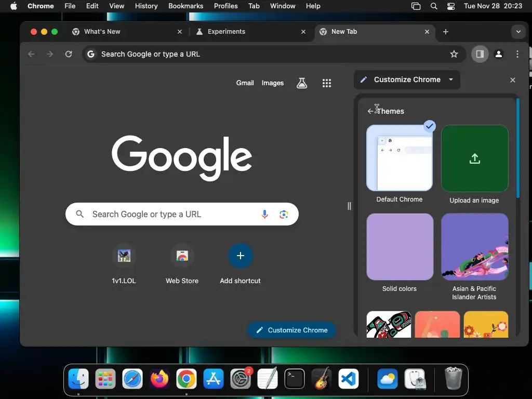Close the New Tab tab

point(427,32)
